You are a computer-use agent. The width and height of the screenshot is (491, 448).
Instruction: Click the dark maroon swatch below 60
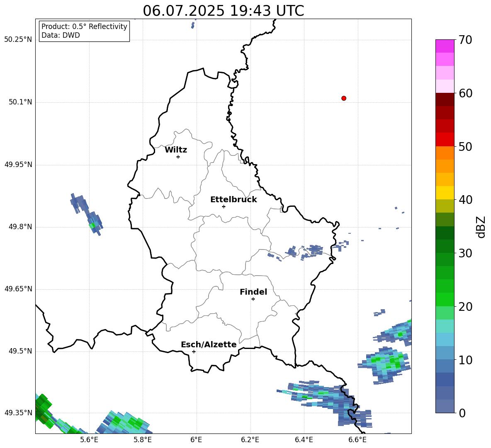(445, 99)
